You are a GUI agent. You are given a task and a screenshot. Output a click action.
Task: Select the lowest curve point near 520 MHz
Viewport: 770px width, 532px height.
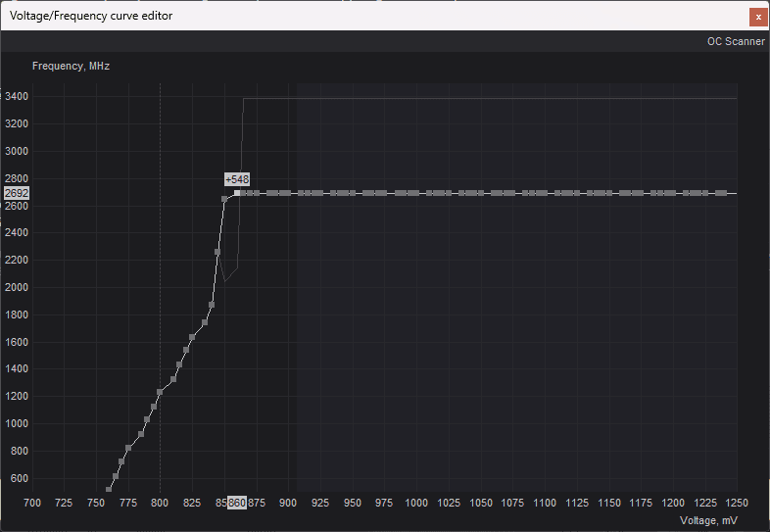pos(109,489)
